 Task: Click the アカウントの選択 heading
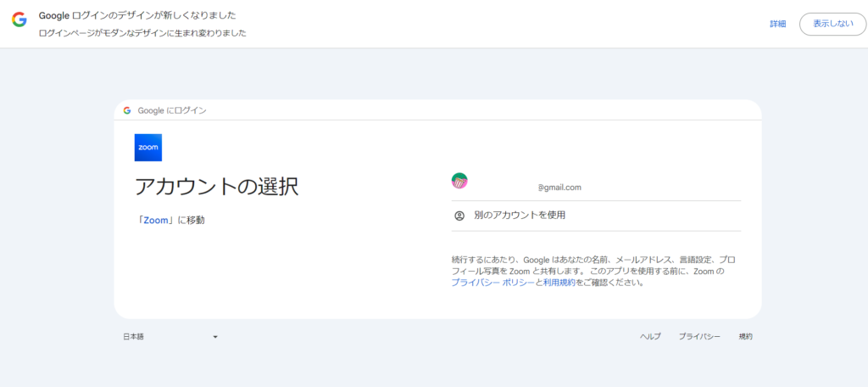[x=216, y=187]
